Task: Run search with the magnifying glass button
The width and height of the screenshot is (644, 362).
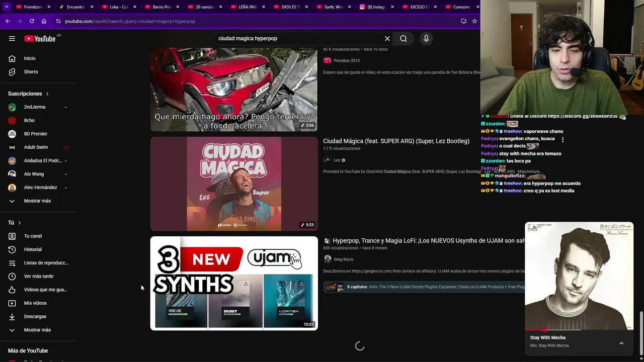Action: (x=404, y=39)
